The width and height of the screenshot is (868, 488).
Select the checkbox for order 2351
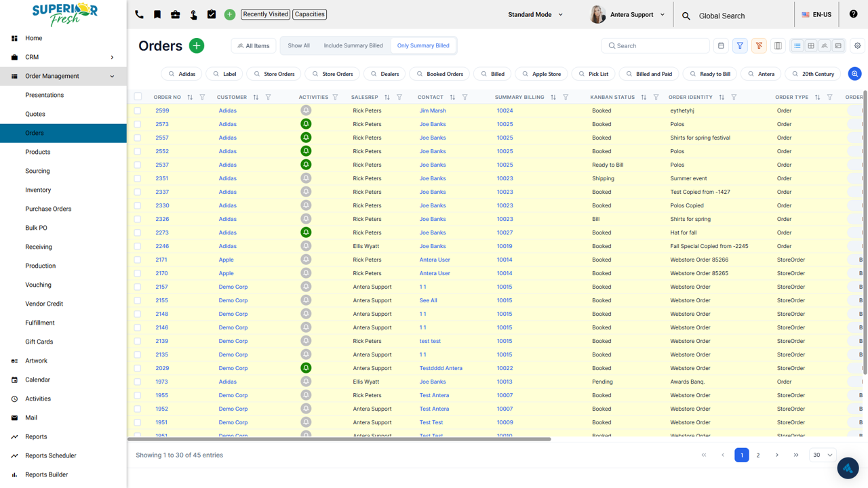138,178
